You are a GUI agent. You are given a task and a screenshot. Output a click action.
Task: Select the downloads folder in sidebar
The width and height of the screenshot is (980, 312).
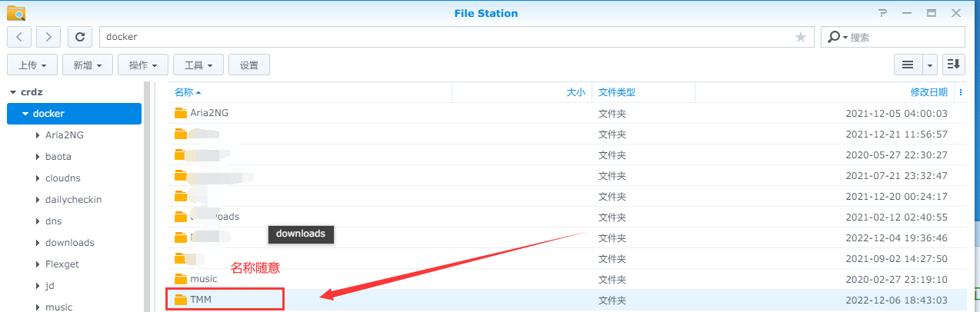(x=69, y=243)
